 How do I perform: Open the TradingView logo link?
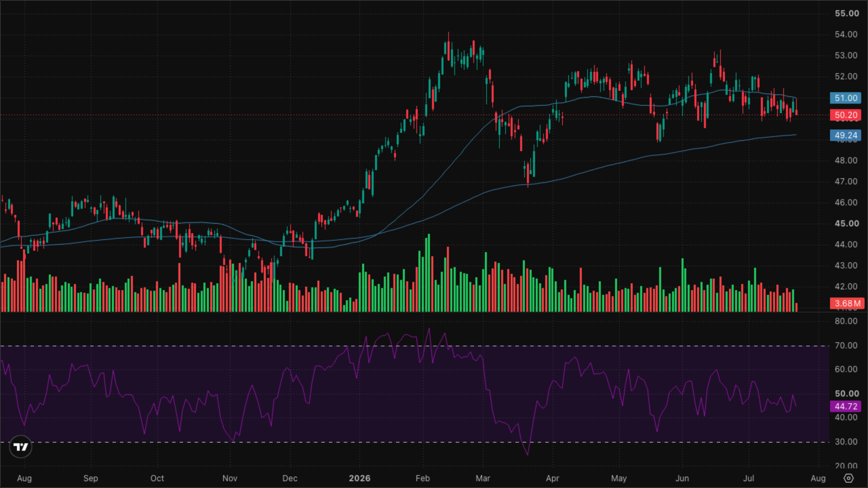(x=21, y=447)
